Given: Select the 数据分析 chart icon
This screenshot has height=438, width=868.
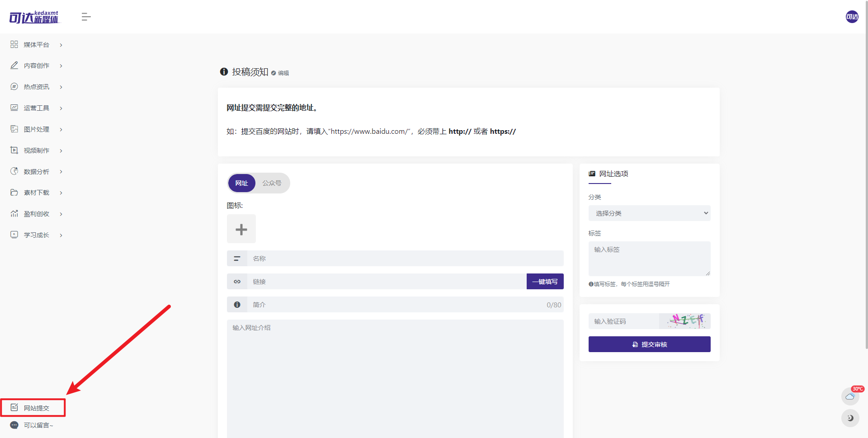Looking at the screenshot, I should click(x=14, y=171).
